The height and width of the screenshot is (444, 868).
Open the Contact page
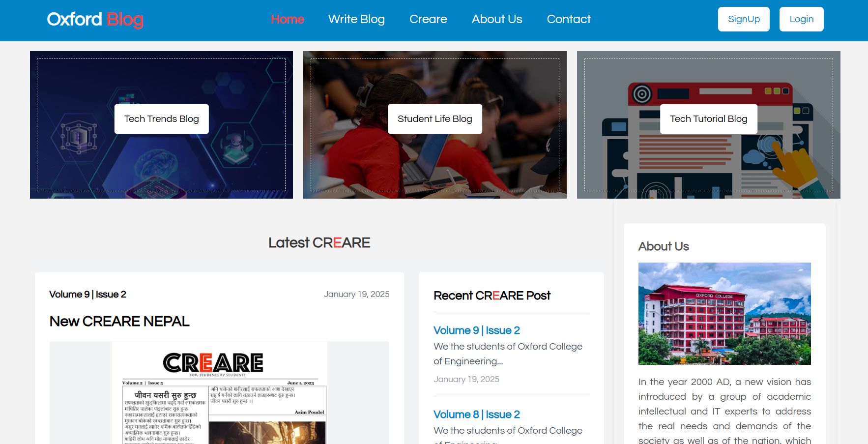(569, 19)
